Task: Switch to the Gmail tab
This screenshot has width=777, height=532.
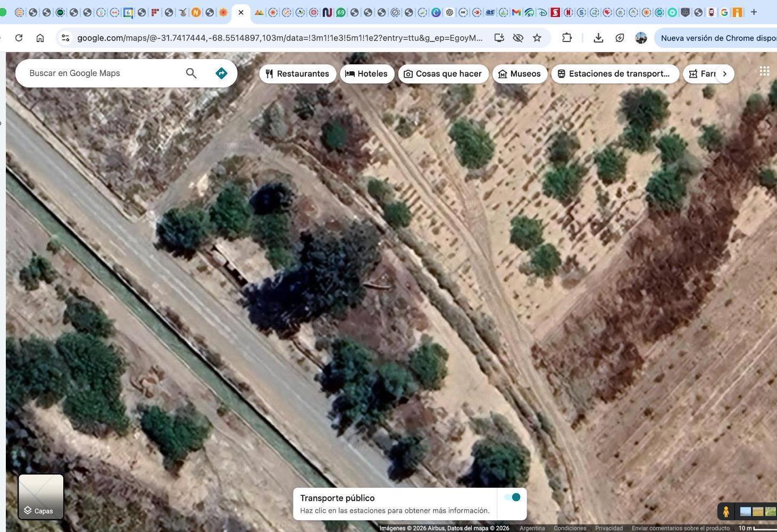Action: coord(516,12)
